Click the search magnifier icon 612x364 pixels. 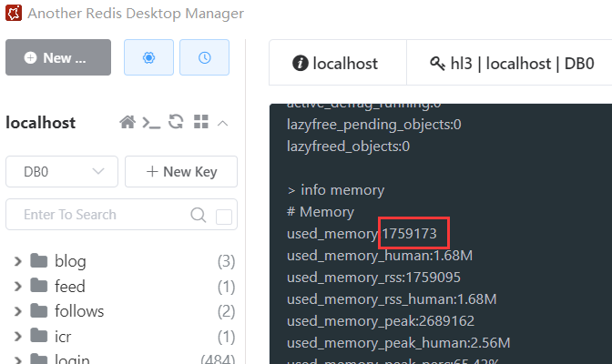coord(198,216)
